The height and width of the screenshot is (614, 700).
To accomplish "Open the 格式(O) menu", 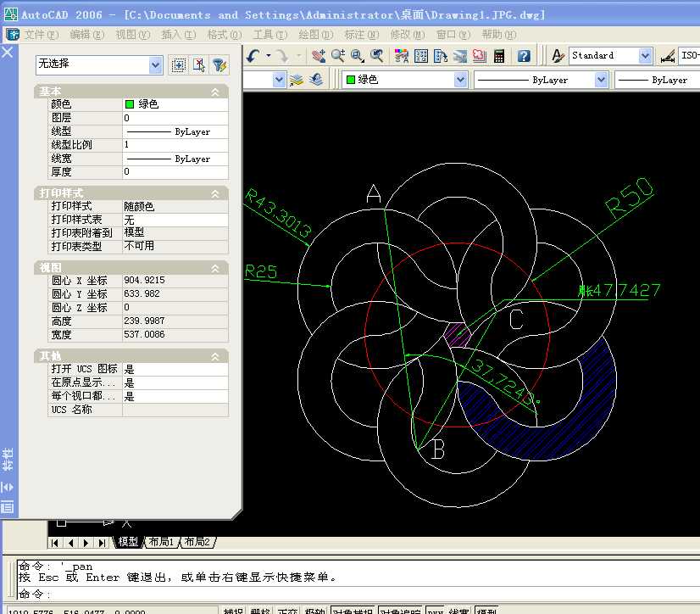I will (x=225, y=35).
